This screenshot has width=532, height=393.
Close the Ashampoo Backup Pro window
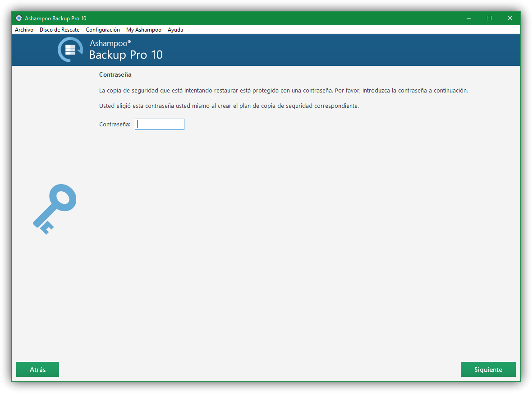tap(509, 18)
